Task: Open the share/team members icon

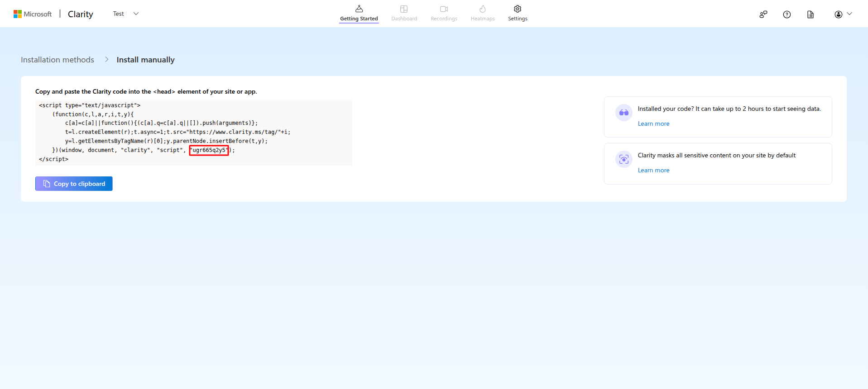Action: click(763, 14)
